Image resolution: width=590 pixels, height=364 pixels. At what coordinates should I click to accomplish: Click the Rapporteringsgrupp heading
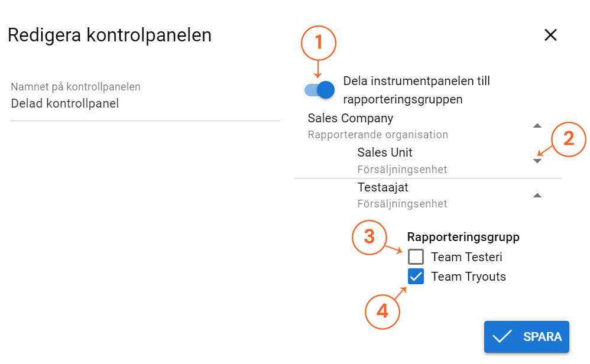[463, 237]
